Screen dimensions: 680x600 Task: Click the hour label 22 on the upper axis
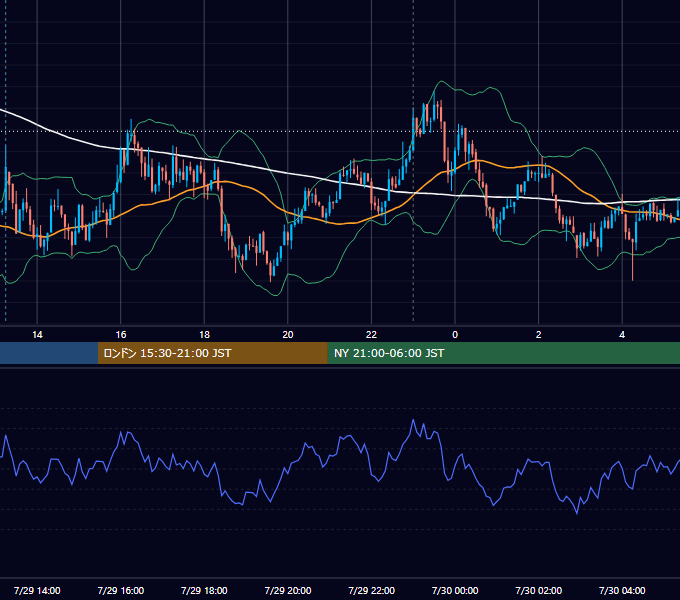pos(371,335)
